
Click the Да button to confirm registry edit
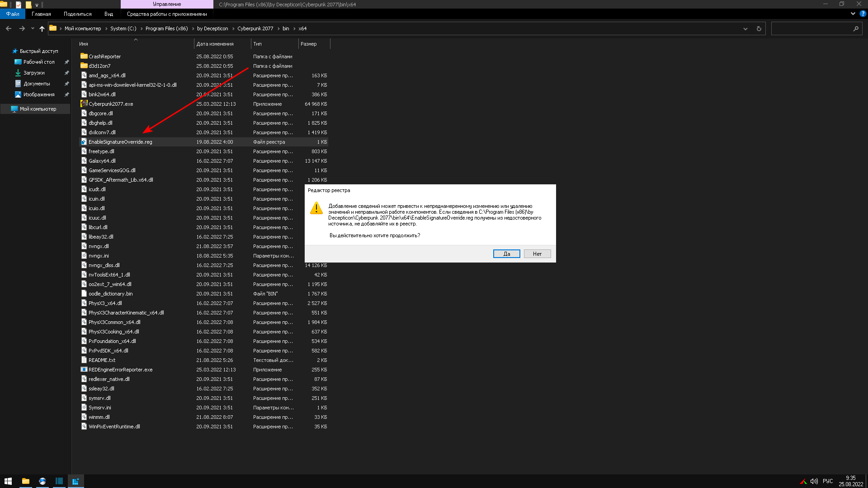tap(506, 254)
